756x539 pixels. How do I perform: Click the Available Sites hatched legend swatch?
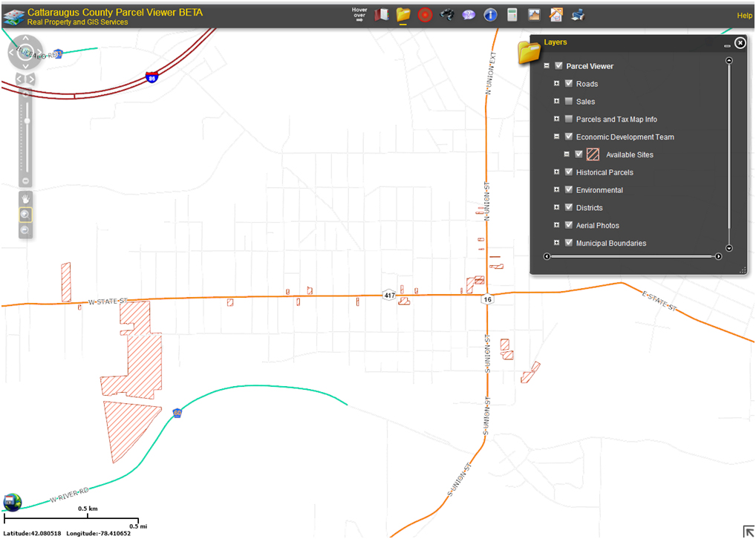pos(593,154)
